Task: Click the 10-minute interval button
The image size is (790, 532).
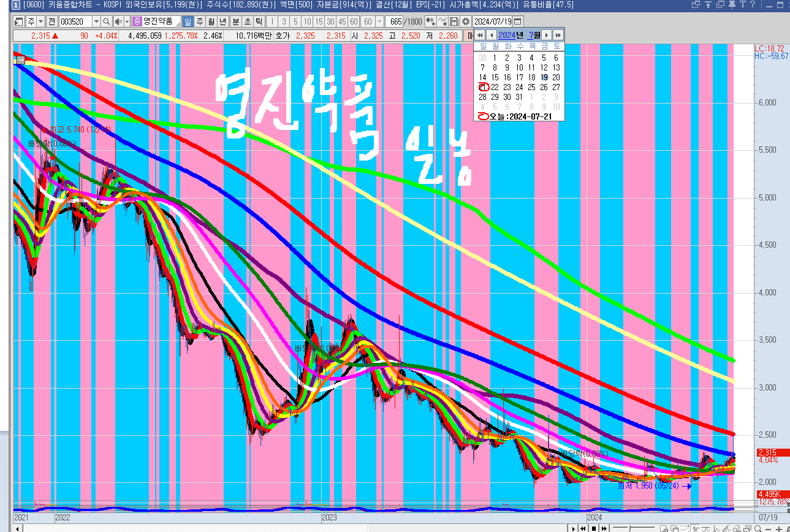Action: click(x=308, y=21)
